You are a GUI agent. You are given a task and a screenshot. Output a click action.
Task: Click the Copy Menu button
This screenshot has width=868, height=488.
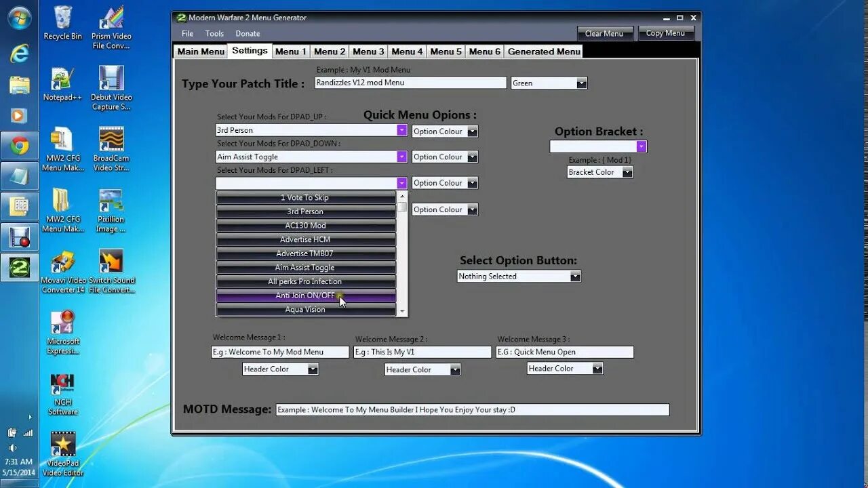(665, 33)
